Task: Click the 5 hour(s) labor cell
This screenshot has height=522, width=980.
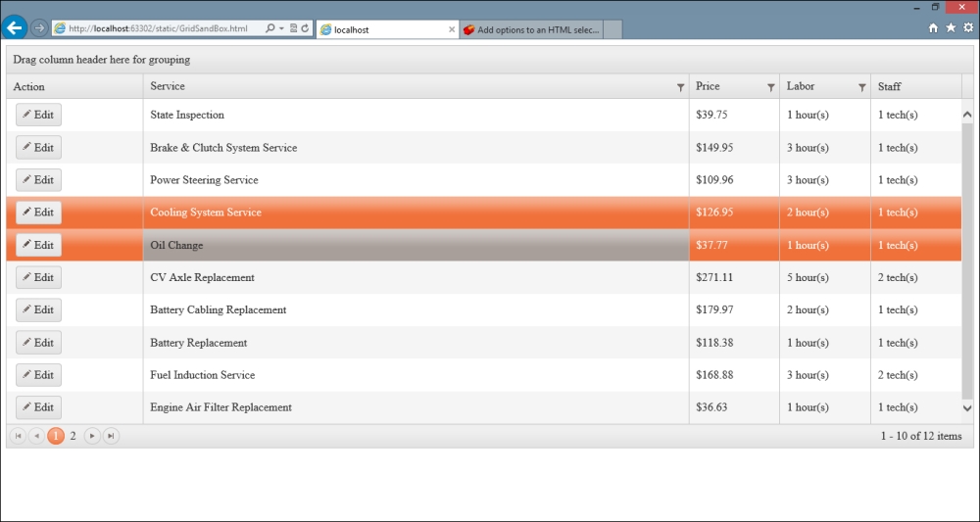Action: tap(825, 277)
